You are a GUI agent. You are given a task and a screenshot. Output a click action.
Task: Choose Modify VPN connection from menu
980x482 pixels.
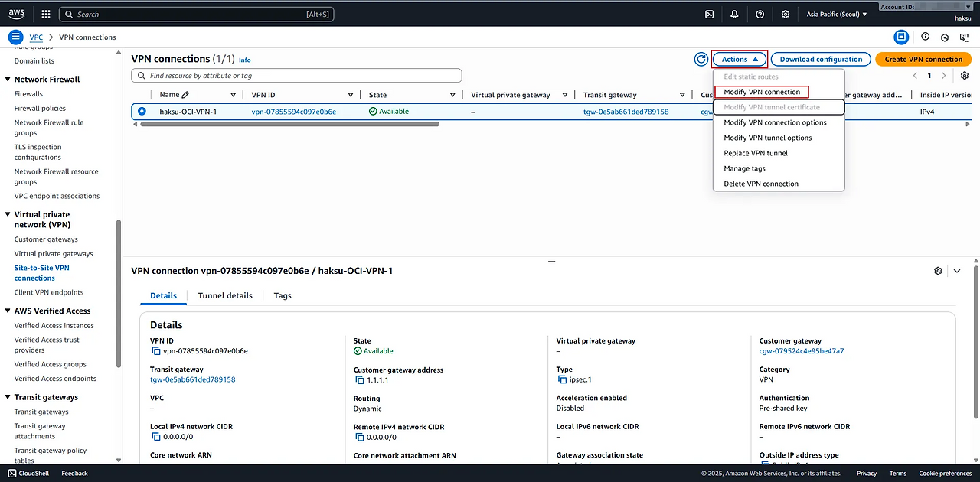click(x=761, y=92)
